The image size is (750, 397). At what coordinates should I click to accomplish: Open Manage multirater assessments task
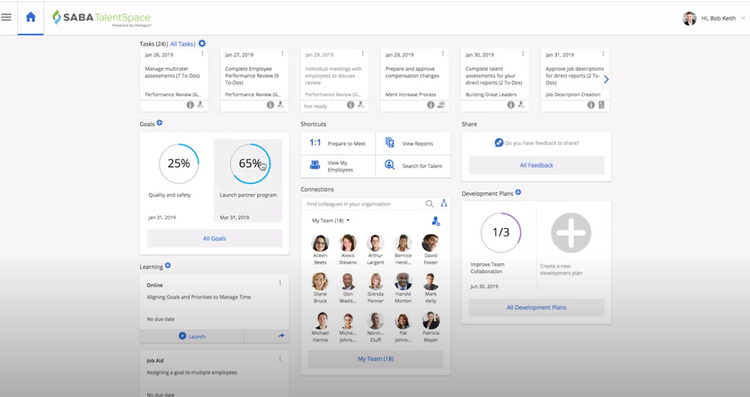point(172,72)
